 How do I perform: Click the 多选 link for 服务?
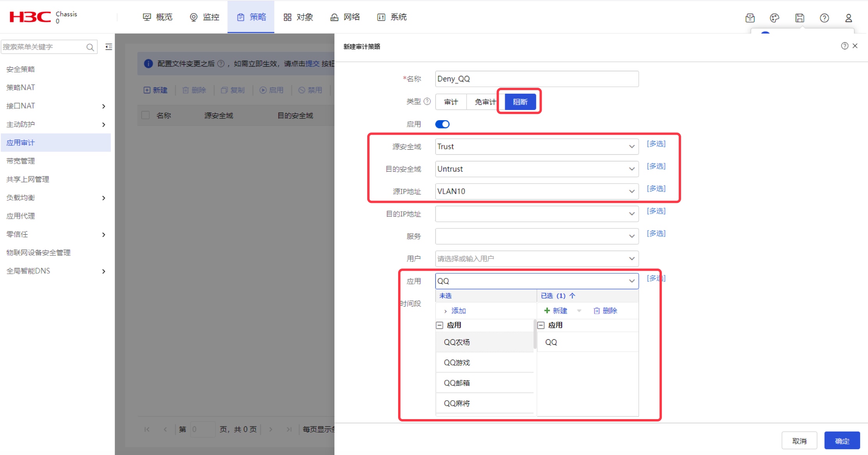(656, 233)
